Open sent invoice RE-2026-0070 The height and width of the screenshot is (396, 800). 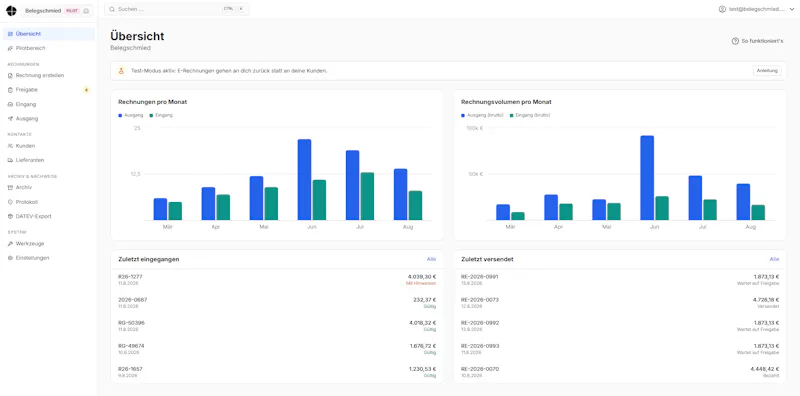620,372
